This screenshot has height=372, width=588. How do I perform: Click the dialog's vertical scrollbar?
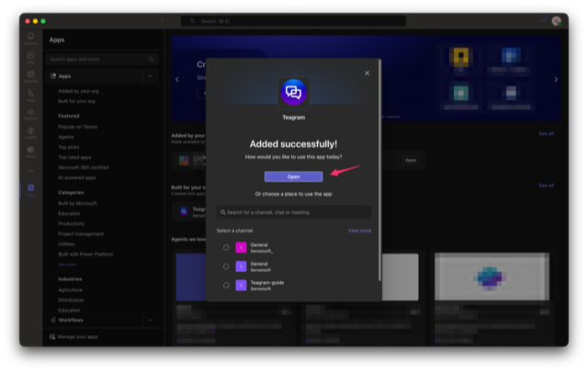click(x=379, y=170)
